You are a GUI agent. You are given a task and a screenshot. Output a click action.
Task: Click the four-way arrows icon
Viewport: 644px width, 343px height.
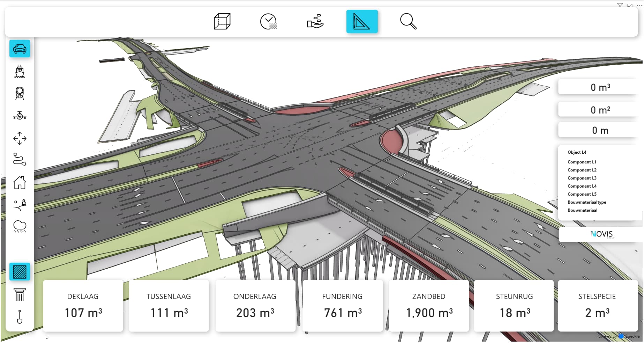(20, 138)
